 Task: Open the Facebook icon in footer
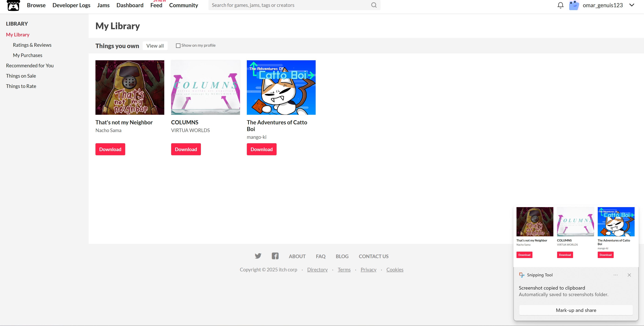(x=275, y=256)
